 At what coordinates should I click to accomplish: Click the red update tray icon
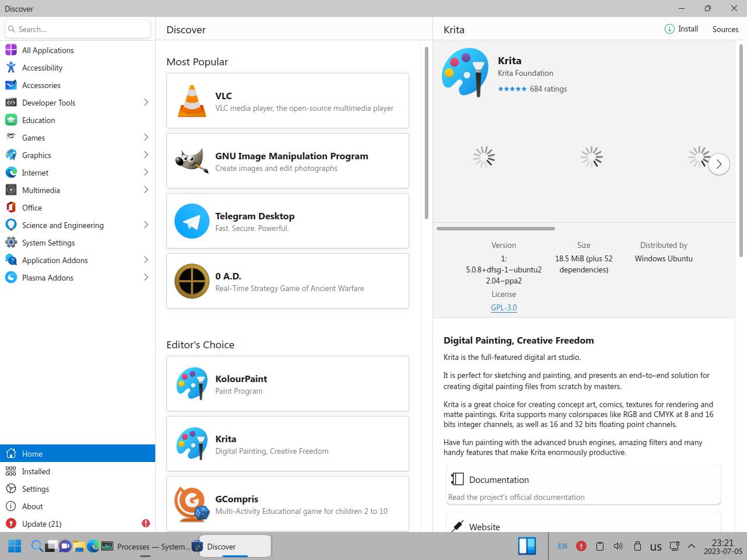click(581, 547)
